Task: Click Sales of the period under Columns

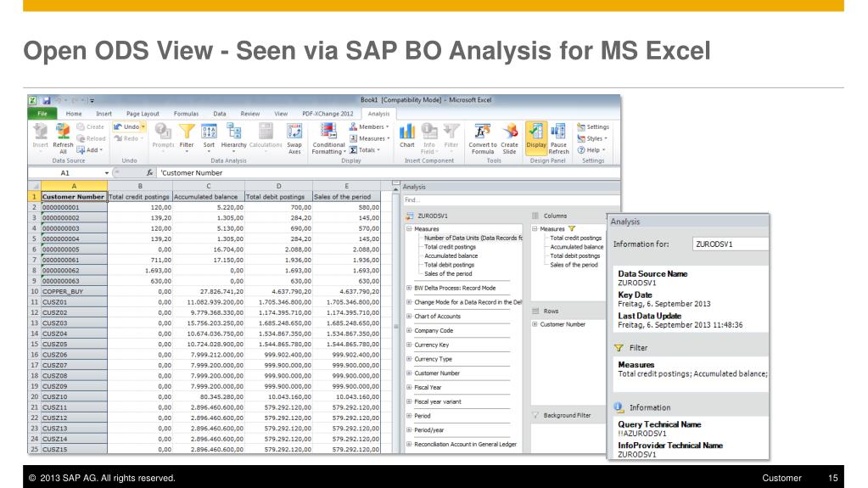Action: pos(574,265)
